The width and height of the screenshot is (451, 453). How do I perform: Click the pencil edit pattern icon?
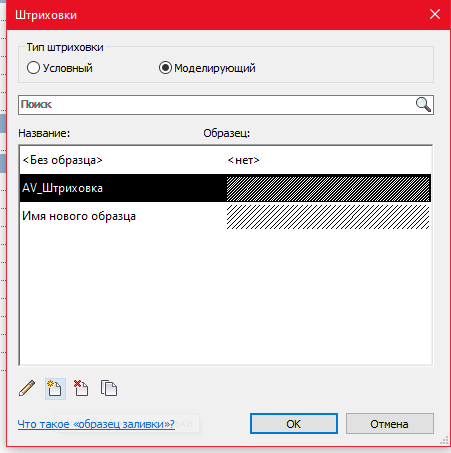coord(27,388)
